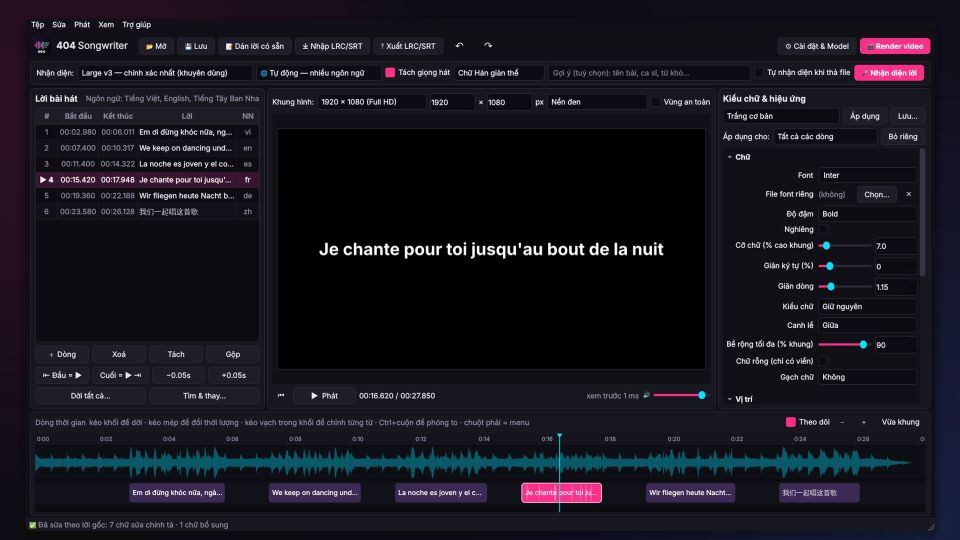Click the Tách split button

point(176,354)
